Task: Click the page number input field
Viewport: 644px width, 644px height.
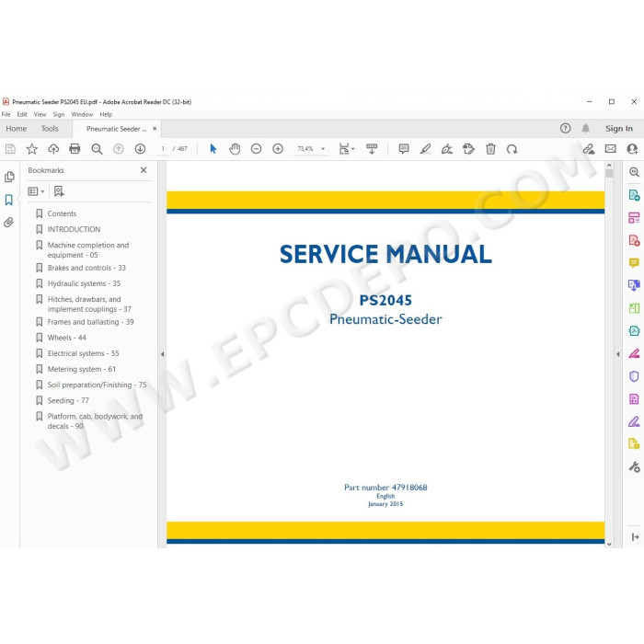Action: point(163,149)
